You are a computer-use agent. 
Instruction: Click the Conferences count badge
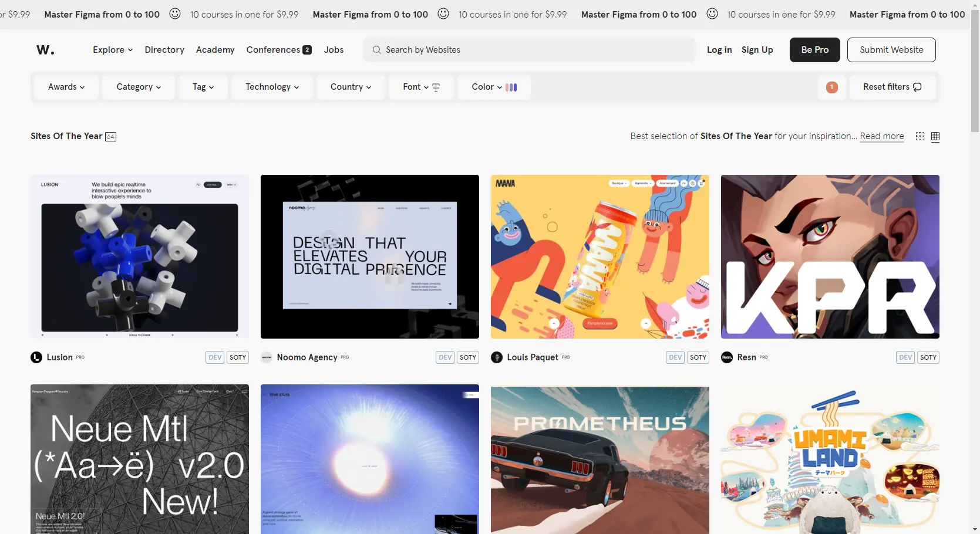(307, 50)
